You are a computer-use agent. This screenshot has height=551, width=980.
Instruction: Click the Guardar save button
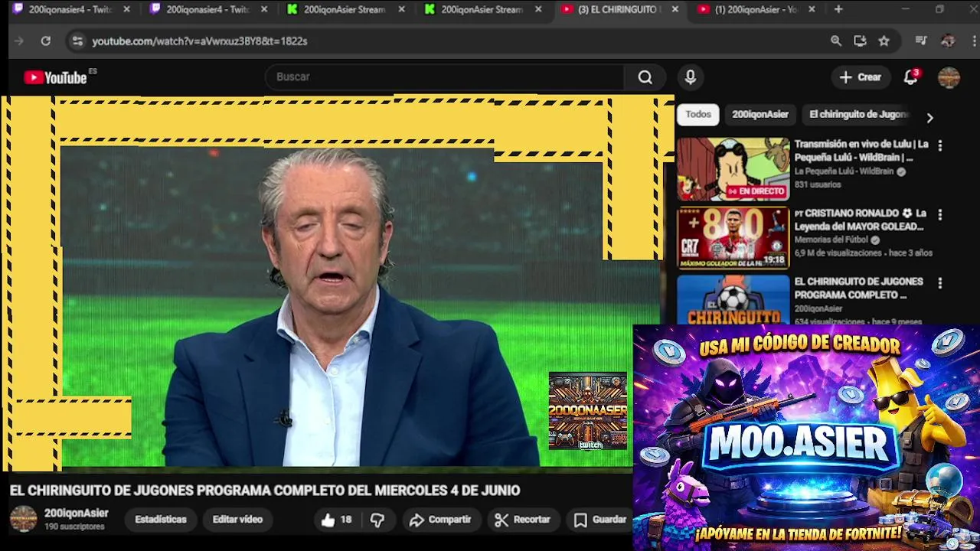coord(600,520)
